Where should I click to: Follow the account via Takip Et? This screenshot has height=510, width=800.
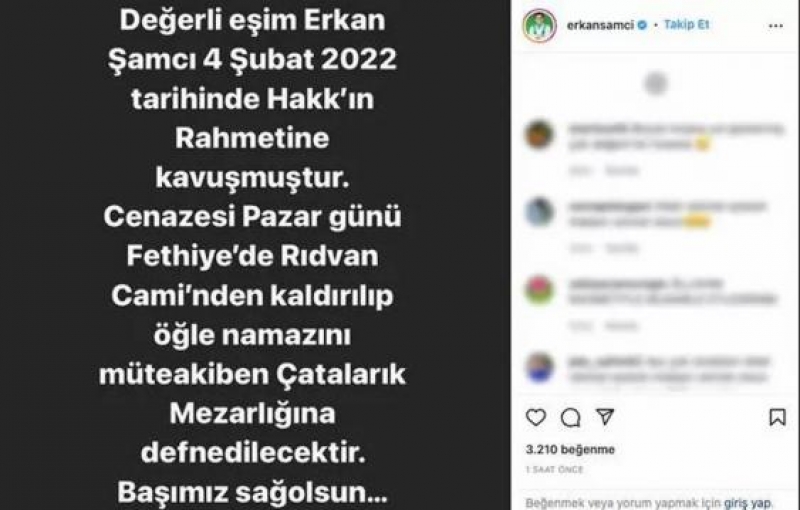[686, 24]
